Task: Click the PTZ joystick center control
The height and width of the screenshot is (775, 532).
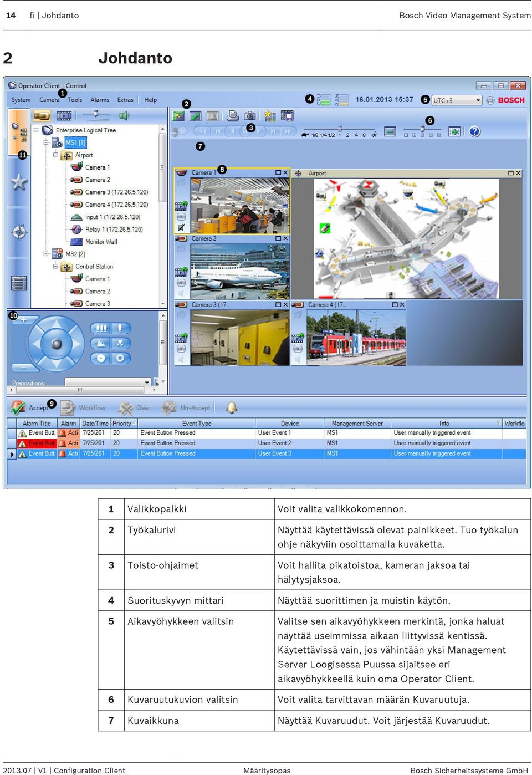Action: (x=57, y=344)
